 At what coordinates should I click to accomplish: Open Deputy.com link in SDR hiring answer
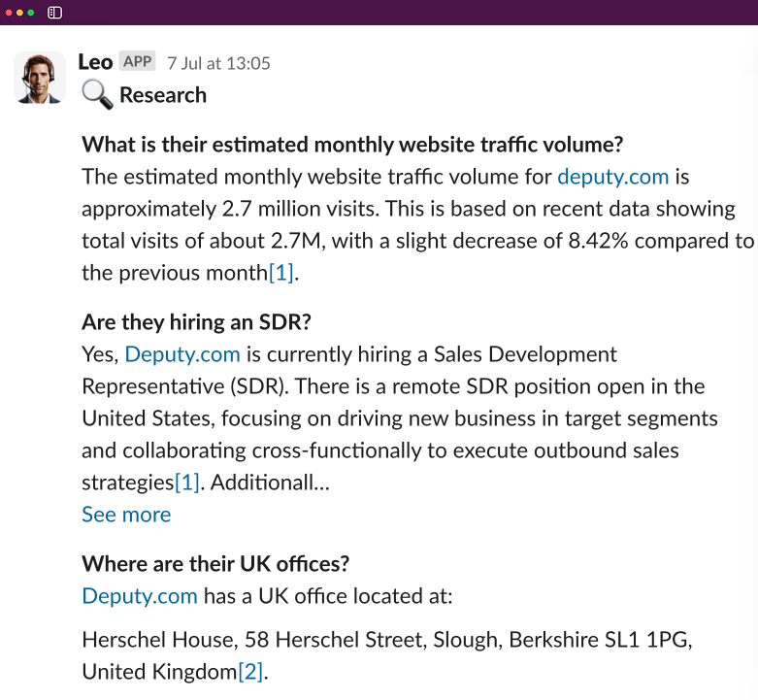click(x=182, y=354)
